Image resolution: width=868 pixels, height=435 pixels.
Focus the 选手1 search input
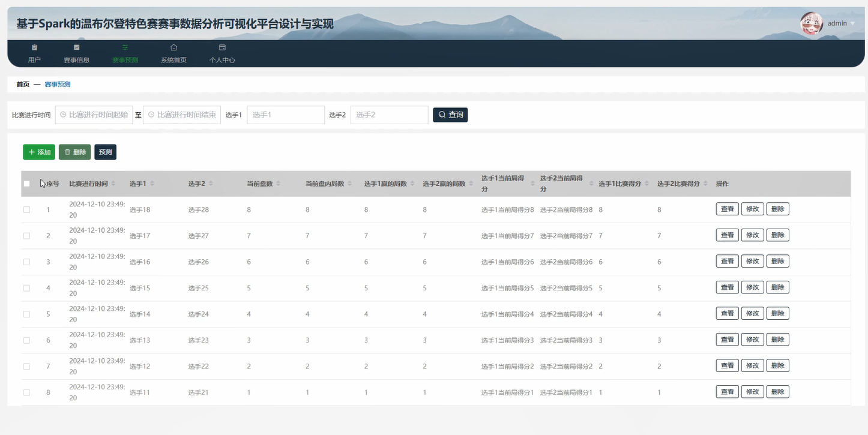(286, 115)
